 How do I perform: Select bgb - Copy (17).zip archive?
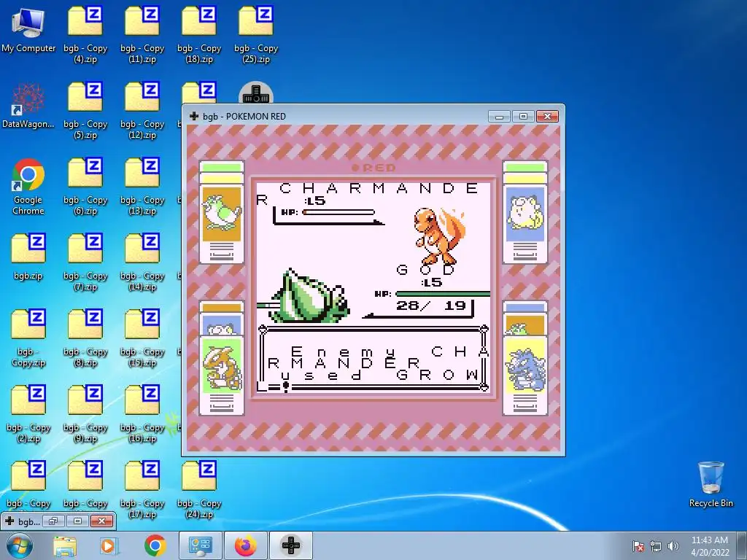click(142, 489)
